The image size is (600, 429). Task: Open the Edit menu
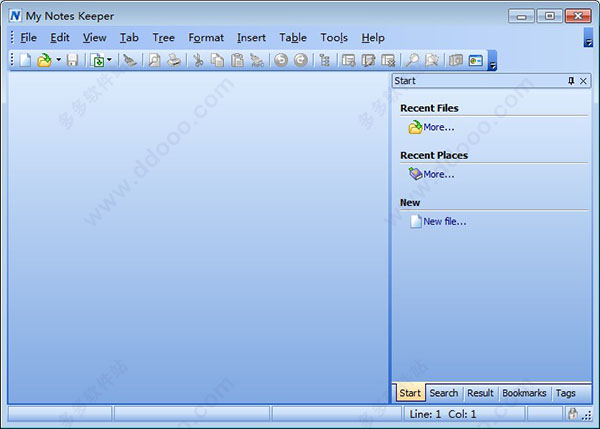coord(60,38)
